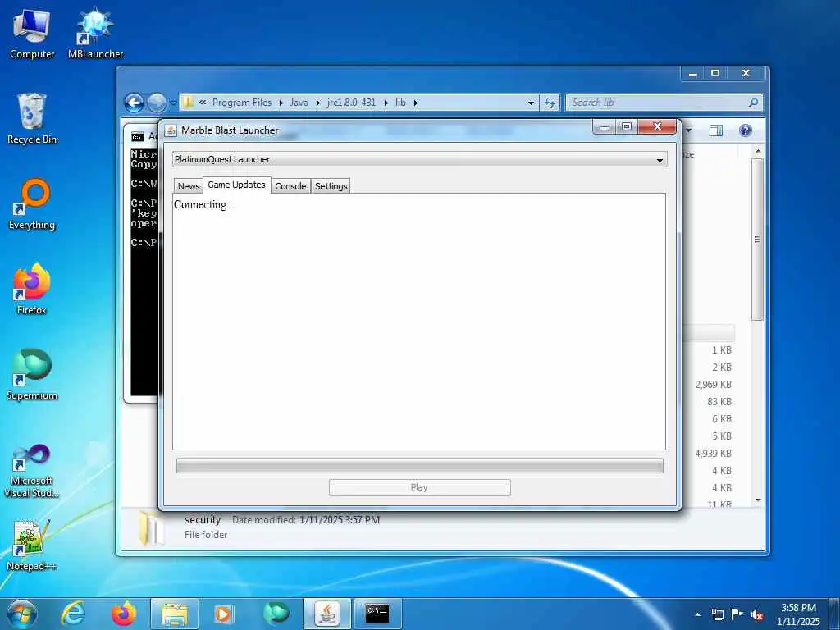Screen dimensions: 840x630
Task: Open Firefox from the taskbar
Action: 124,614
